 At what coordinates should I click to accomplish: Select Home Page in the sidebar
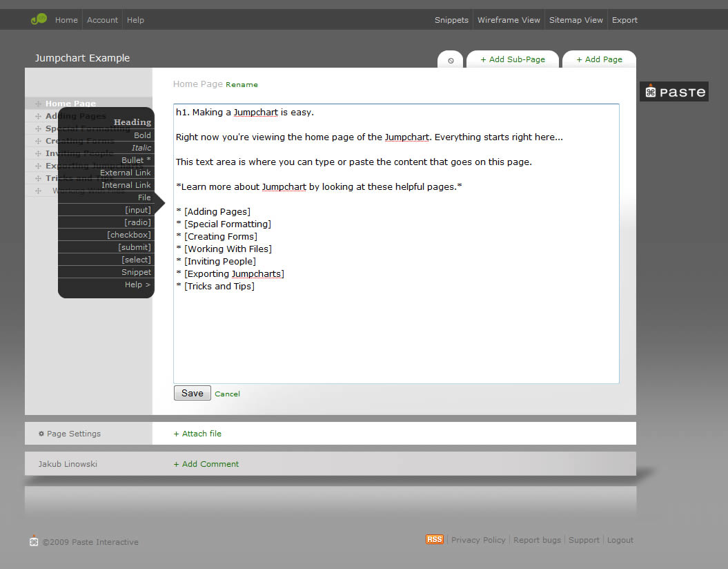tap(70, 104)
